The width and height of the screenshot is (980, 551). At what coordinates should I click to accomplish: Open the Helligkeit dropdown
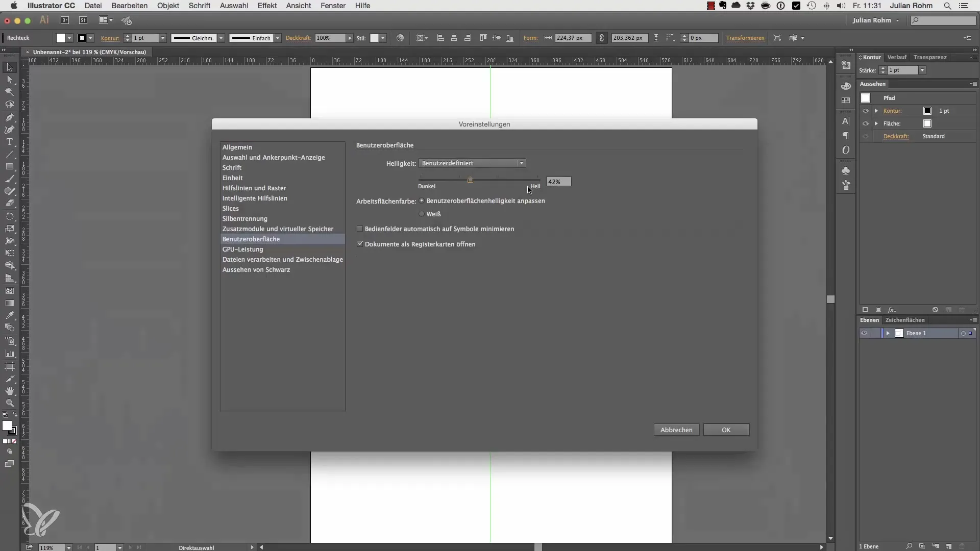[472, 163]
